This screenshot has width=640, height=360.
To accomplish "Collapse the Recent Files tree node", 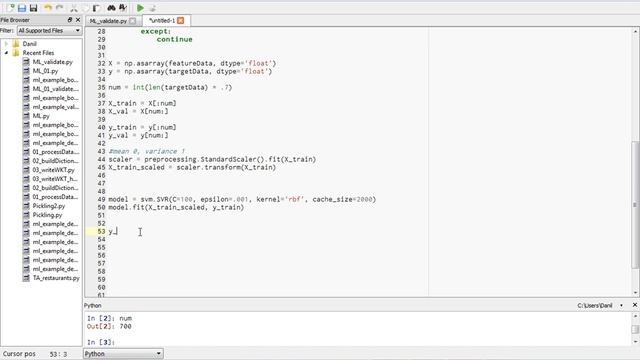I will pos(6,53).
